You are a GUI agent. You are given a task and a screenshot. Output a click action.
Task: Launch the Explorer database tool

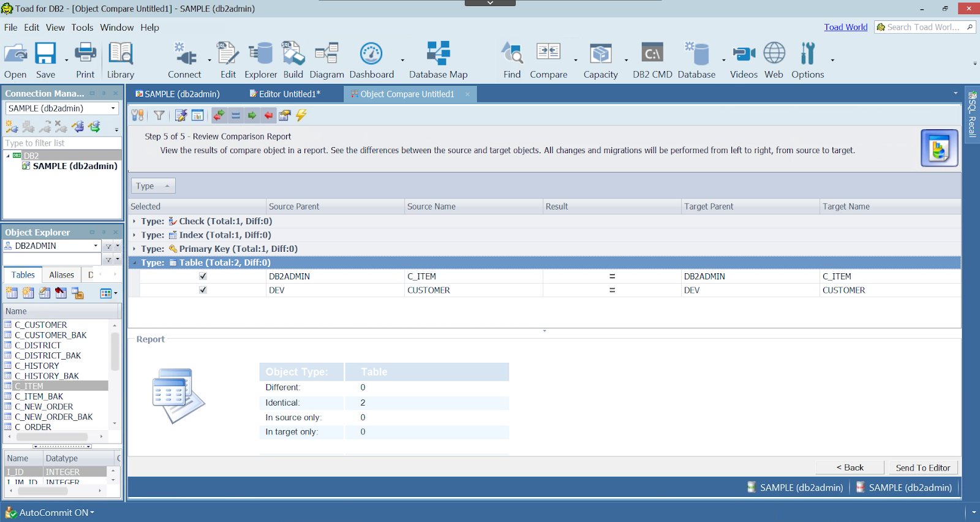(x=261, y=60)
